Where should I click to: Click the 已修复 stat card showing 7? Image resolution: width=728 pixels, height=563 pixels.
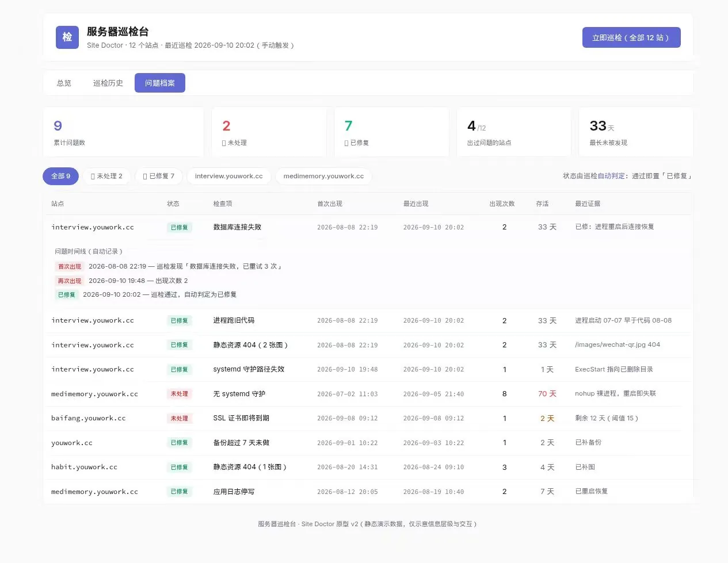pyautogui.click(x=391, y=132)
